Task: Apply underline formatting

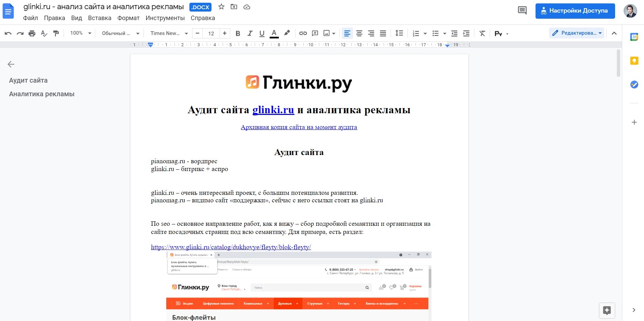Action: click(261, 33)
